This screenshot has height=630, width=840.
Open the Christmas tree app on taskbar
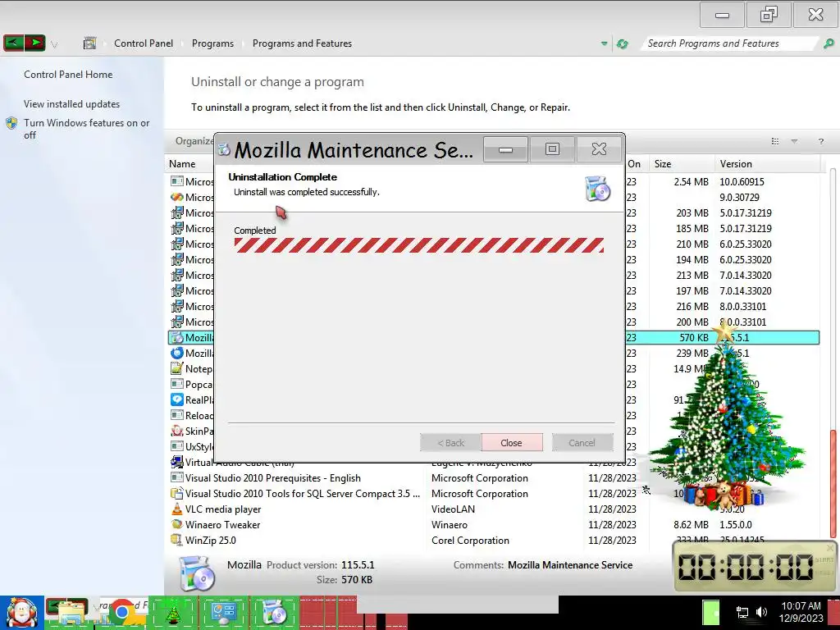(172, 614)
